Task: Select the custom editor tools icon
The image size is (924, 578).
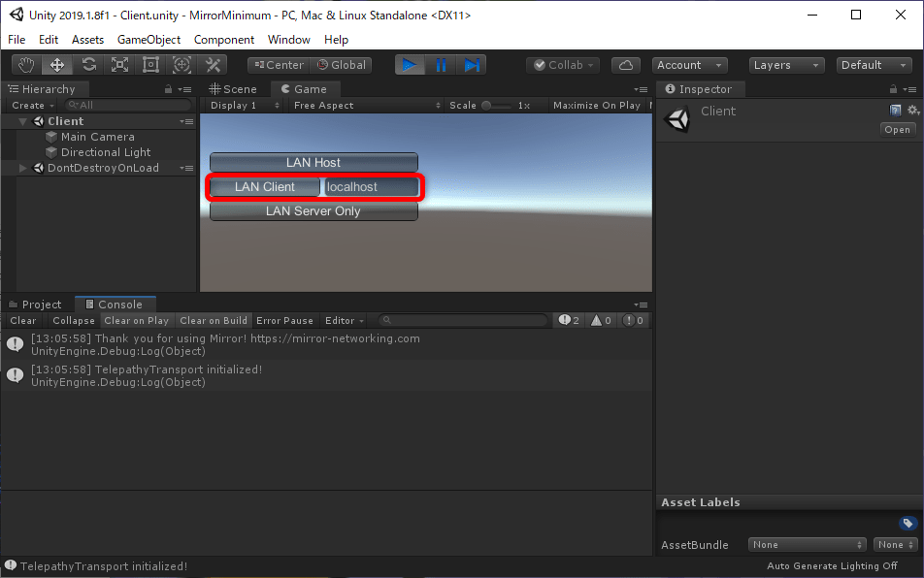Action: click(213, 65)
